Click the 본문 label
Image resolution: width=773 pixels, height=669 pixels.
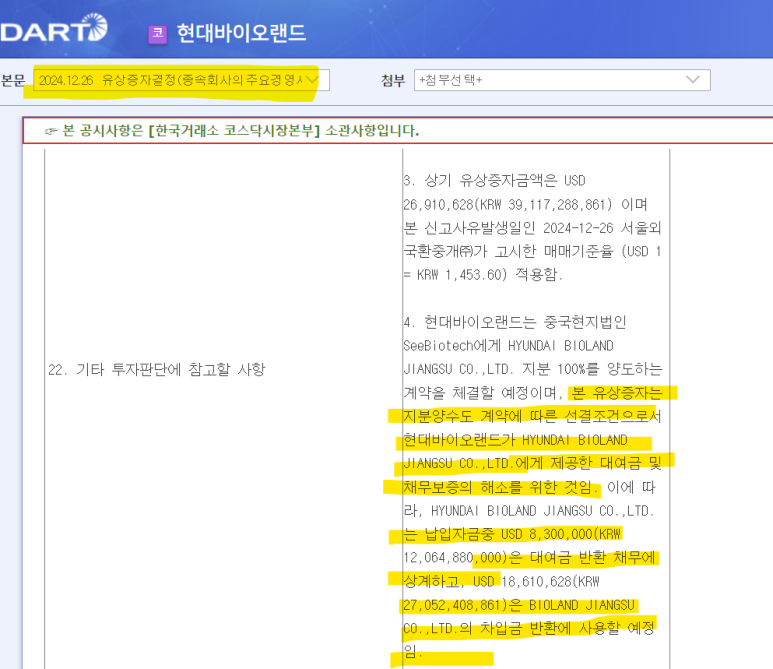pos(13,80)
